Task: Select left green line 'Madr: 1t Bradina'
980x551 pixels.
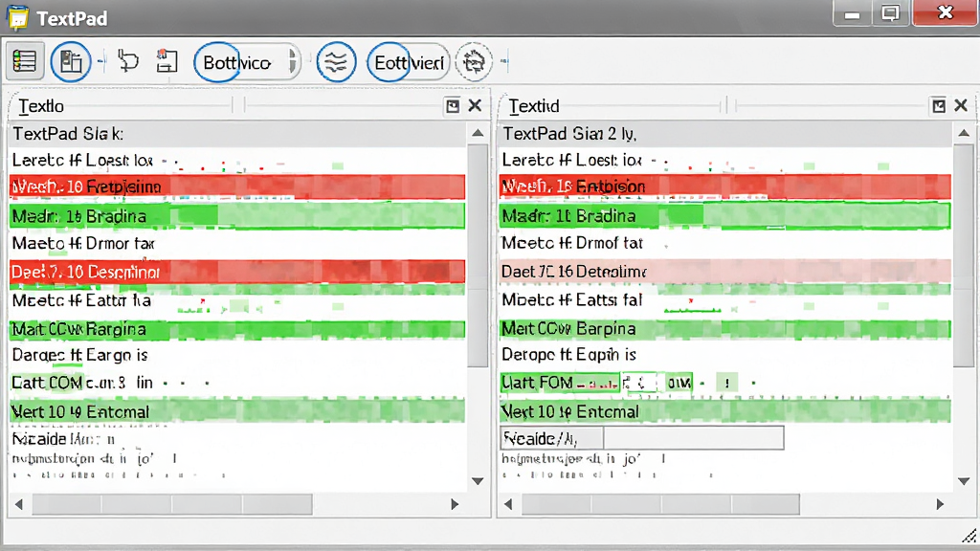Action: click(x=237, y=216)
